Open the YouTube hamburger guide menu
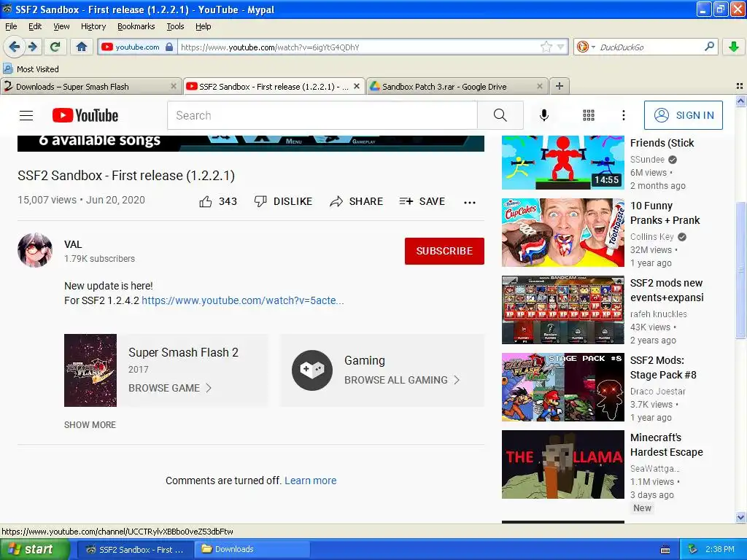The height and width of the screenshot is (560, 747). pos(26,115)
